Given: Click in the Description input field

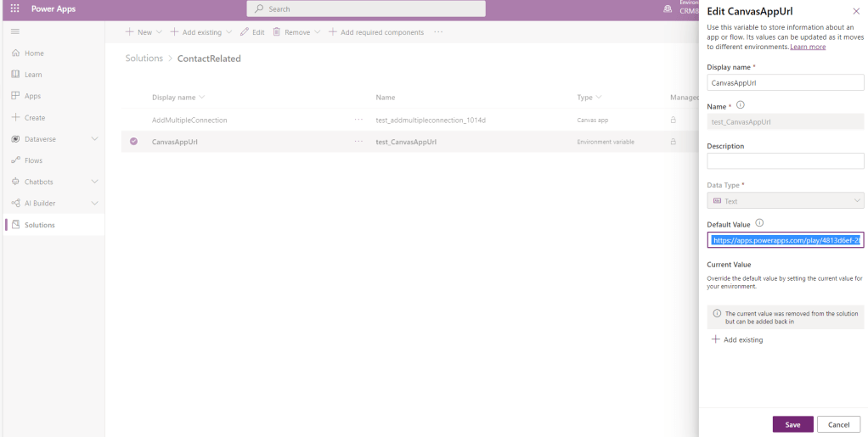Looking at the screenshot, I should click(x=785, y=161).
